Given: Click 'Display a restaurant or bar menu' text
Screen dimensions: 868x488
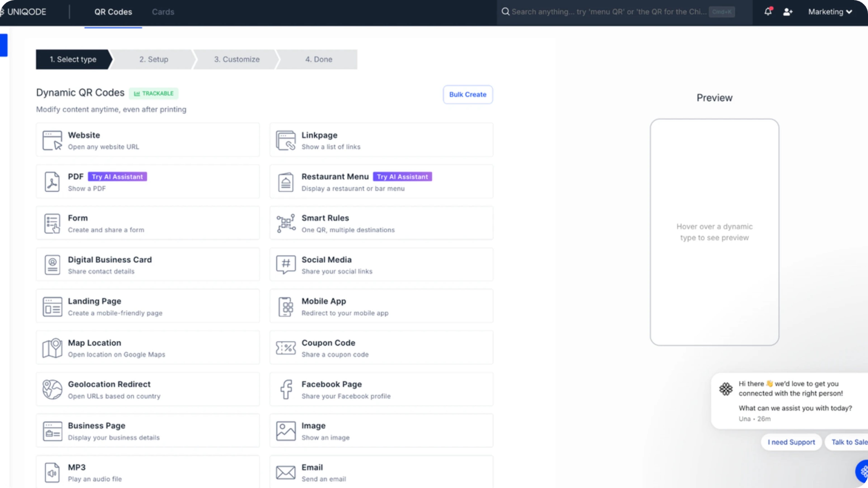Looking at the screenshot, I should pos(353,189).
